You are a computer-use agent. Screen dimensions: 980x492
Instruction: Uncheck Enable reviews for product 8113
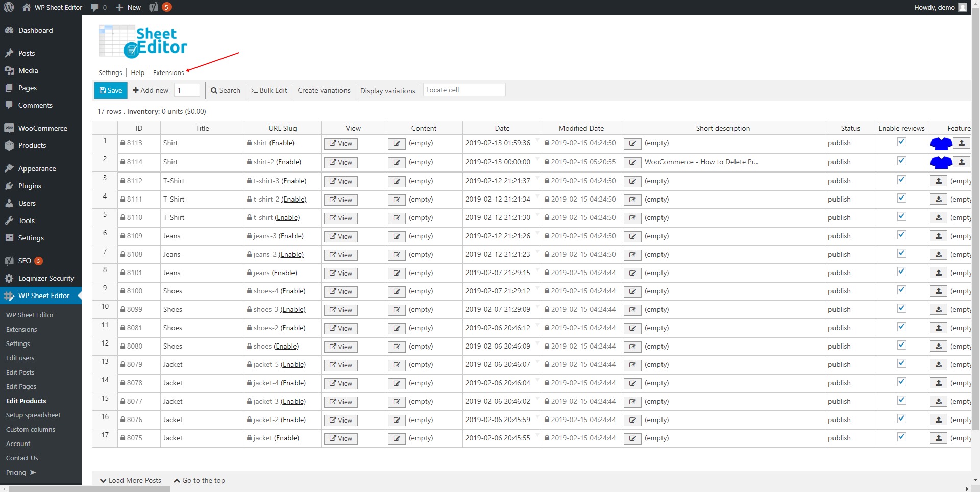(902, 142)
